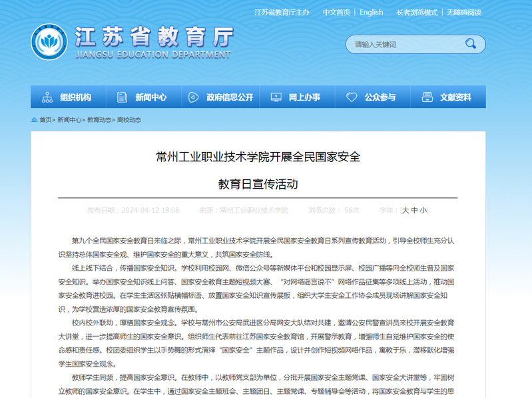Click the 网上办事 monitor icon

pos(275,97)
